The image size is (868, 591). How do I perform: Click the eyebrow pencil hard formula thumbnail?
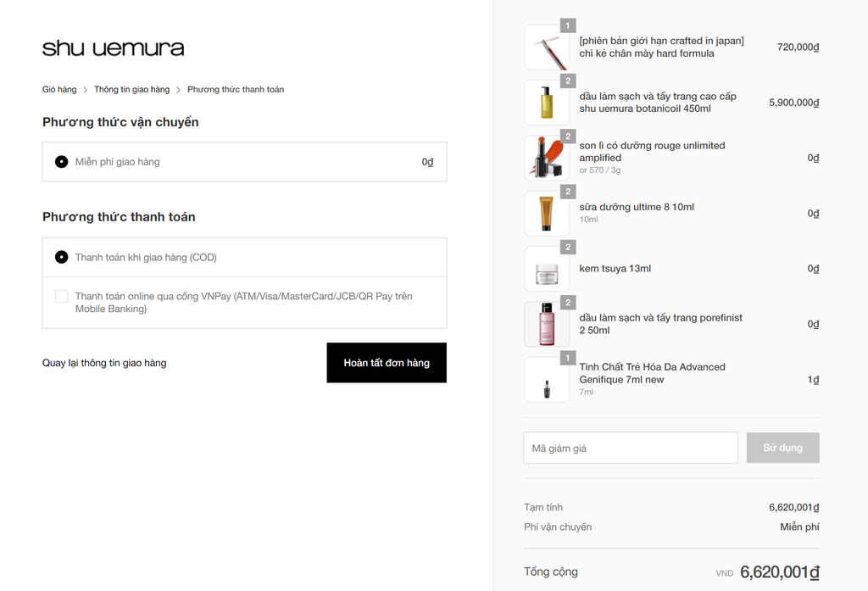(547, 47)
